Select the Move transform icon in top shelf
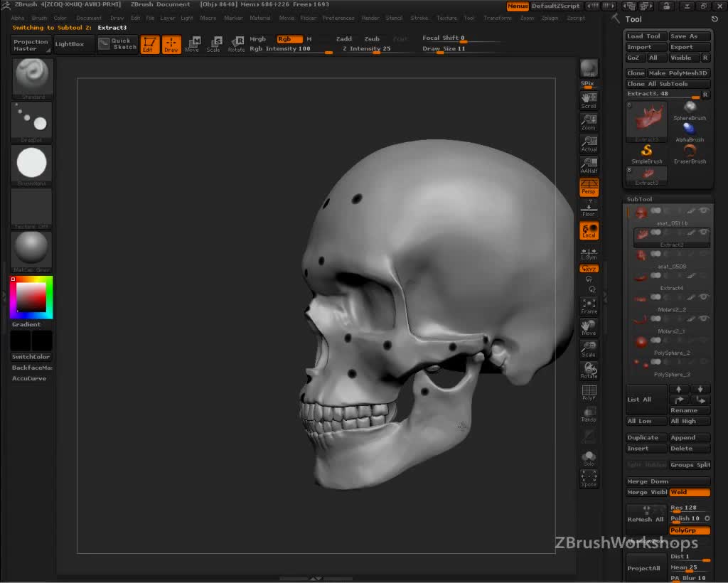This screenshot has height=583, width=728. pos(192,44)
